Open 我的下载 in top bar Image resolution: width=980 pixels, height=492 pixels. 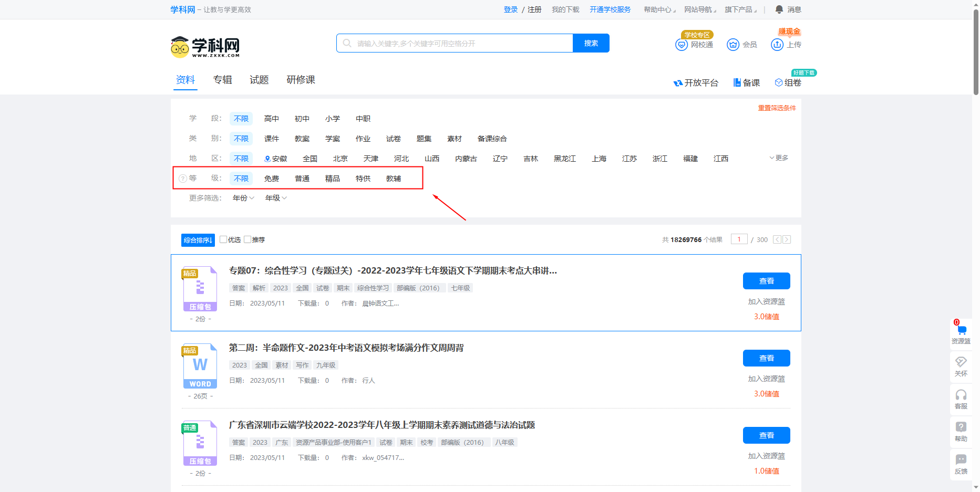pyautogui.click(x=565, y=9)
